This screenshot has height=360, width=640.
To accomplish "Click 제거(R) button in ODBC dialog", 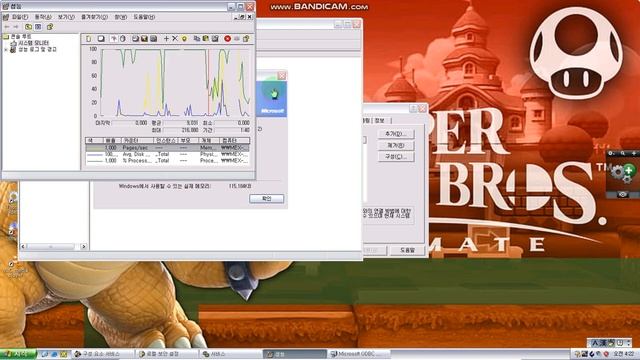I will coord(396,145).
